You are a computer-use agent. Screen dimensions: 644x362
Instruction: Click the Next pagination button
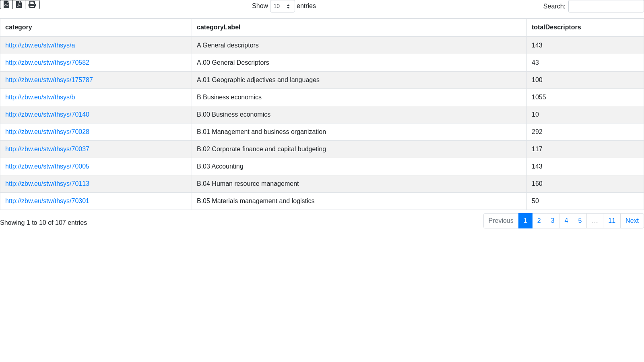(632, 221)
